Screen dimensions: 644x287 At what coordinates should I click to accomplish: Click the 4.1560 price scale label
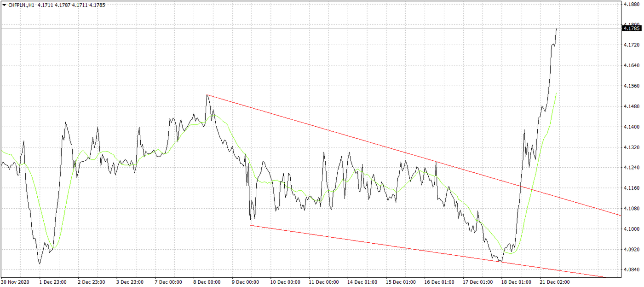pyautogui.click(x=631, y=86)
